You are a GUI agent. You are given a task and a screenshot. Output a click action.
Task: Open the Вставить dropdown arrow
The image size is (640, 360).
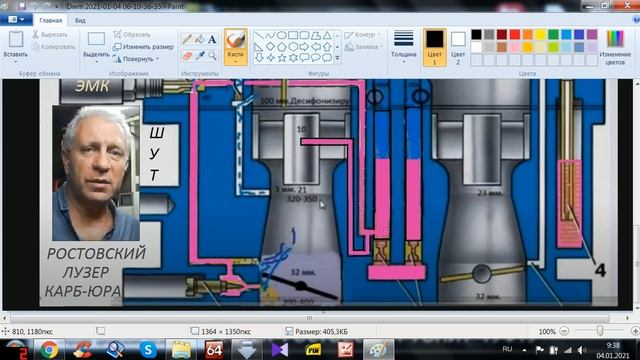point(16,62)
